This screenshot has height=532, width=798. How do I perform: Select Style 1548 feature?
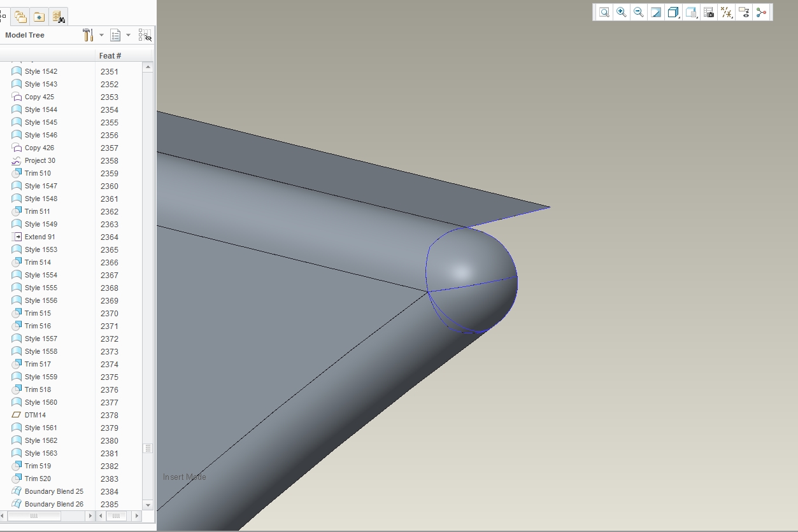(41, 199)
